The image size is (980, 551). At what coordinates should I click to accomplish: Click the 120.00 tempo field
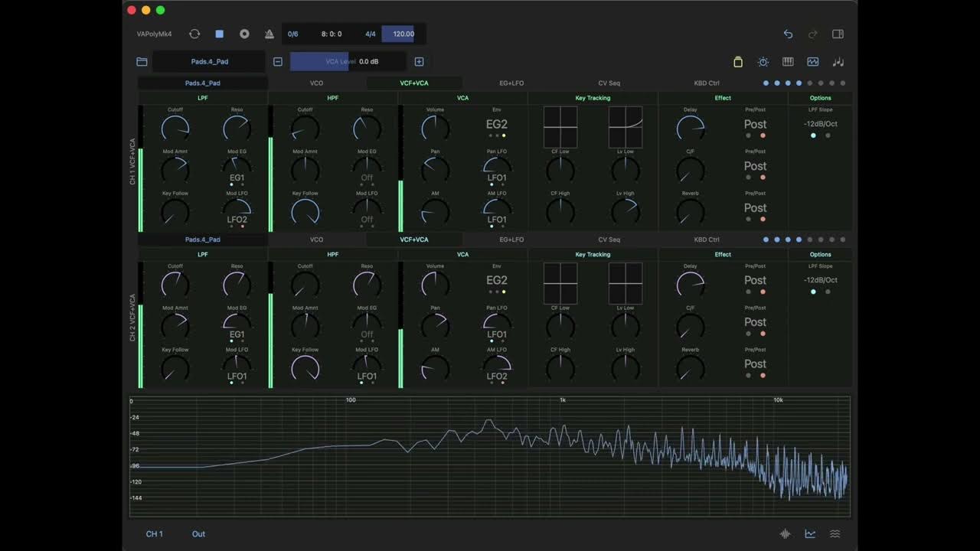coord(403,34)
